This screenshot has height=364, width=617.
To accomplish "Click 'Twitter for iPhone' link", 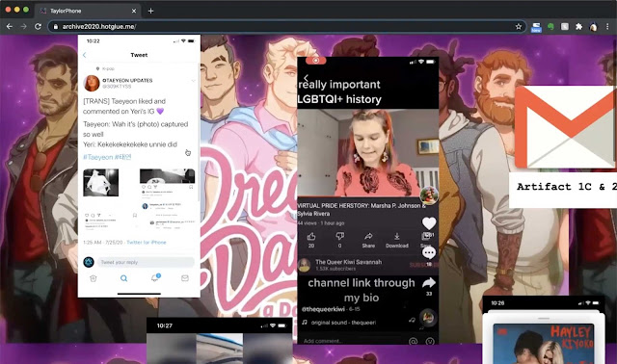I will coord(146,242).
